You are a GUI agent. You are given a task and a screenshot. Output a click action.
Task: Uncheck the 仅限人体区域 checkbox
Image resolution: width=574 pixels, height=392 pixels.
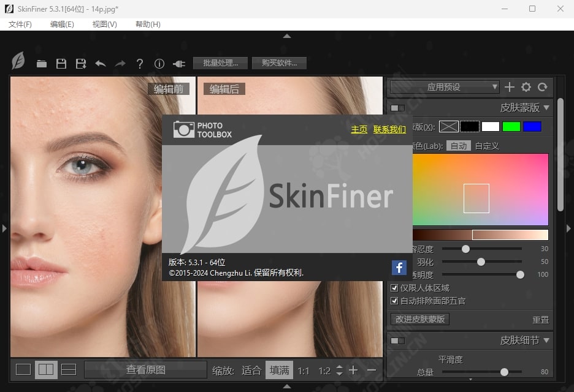[394, 288]
